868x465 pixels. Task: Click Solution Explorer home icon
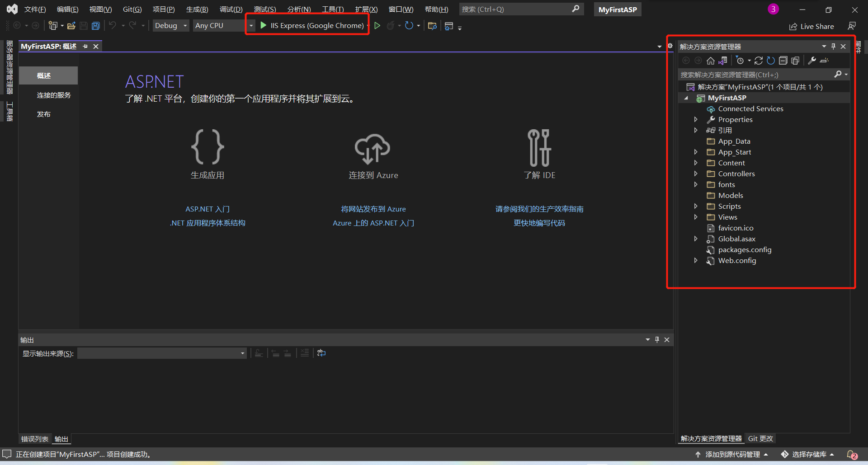(x=711, y=61)
